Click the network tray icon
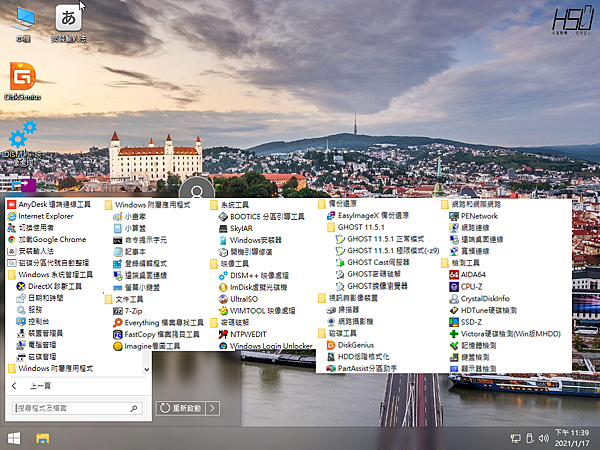 coord(516,439)
